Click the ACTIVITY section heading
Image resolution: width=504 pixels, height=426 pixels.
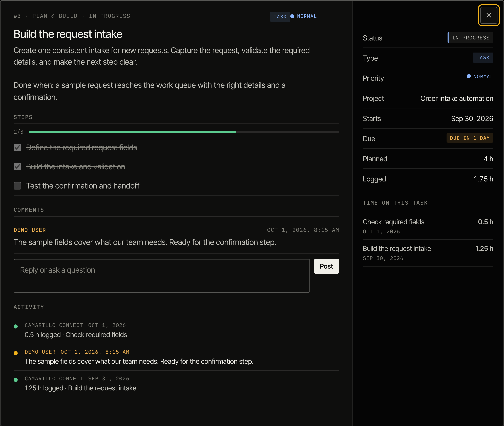29,307
